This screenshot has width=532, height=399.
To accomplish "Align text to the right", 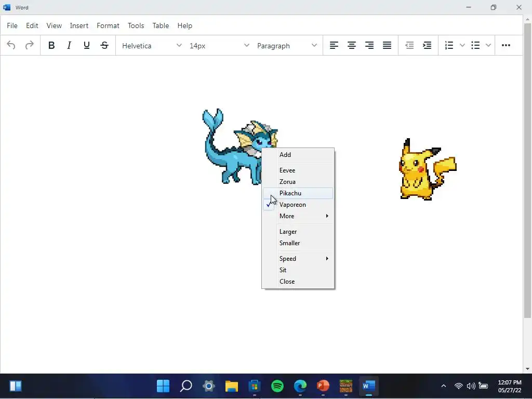I will point(369,45).
